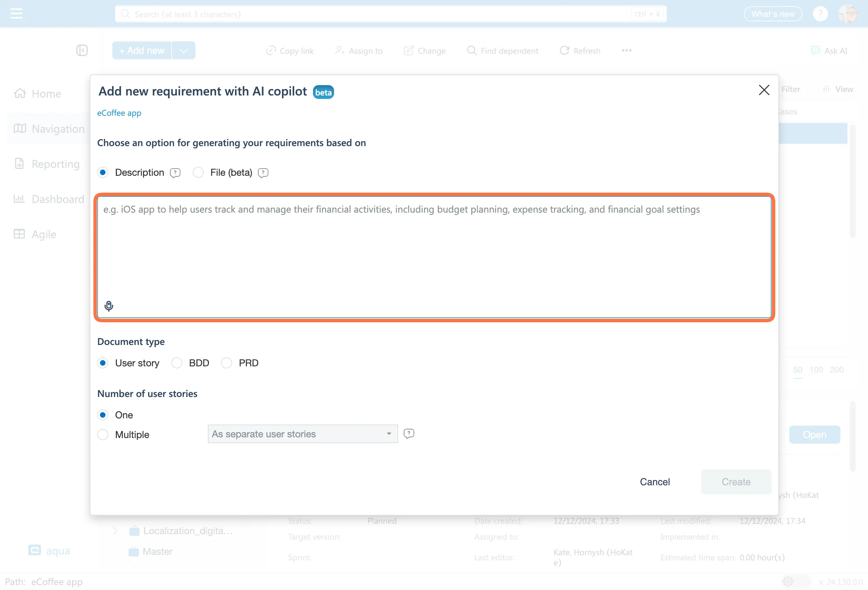Click the question mark help icon in header
The image size is (868, 590).
coord(820,14)
